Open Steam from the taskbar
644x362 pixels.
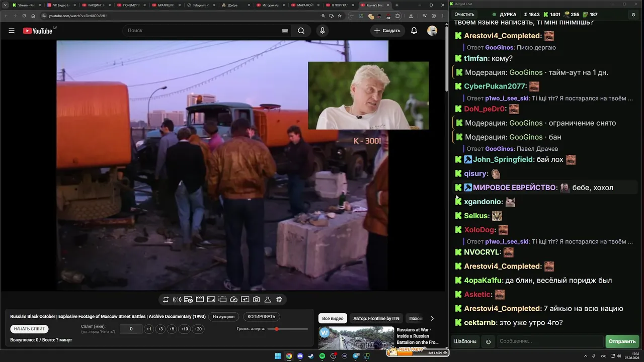click(x=311, y=356)
